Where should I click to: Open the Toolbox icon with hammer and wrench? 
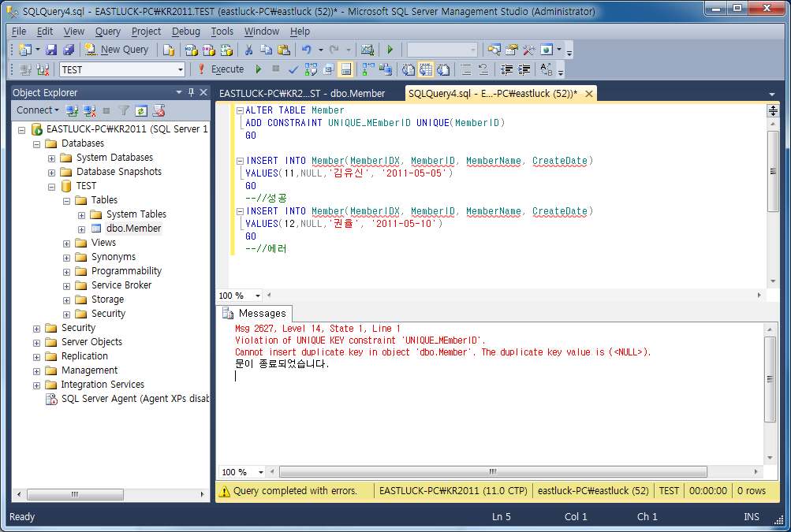[528, 50]
